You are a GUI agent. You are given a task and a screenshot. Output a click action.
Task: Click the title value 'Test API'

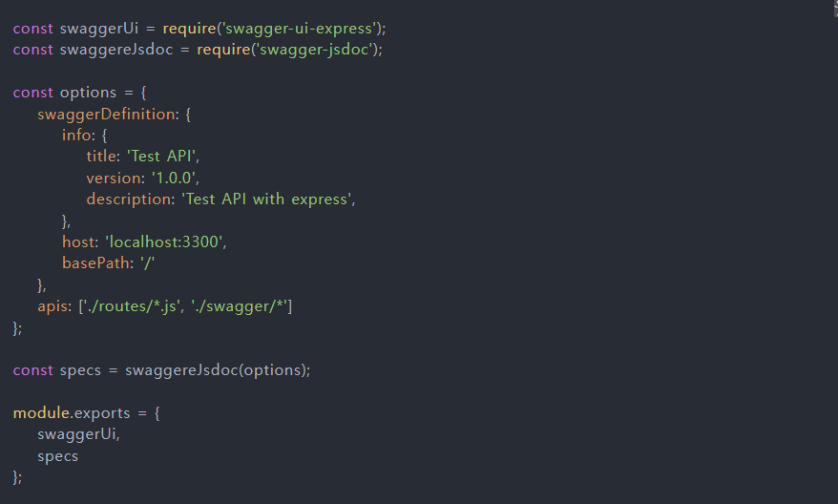(160, 156)
